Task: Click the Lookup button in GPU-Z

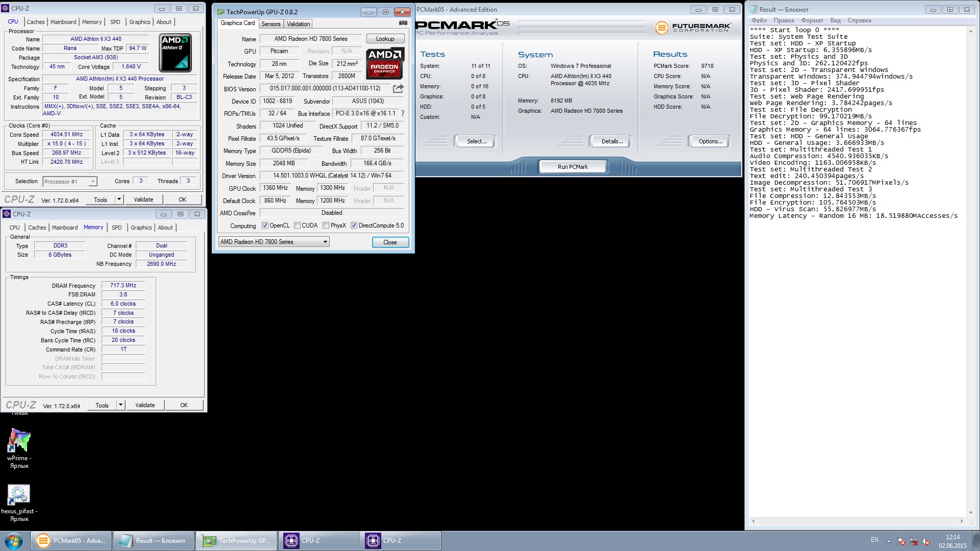Action: (x=385, y=39)
